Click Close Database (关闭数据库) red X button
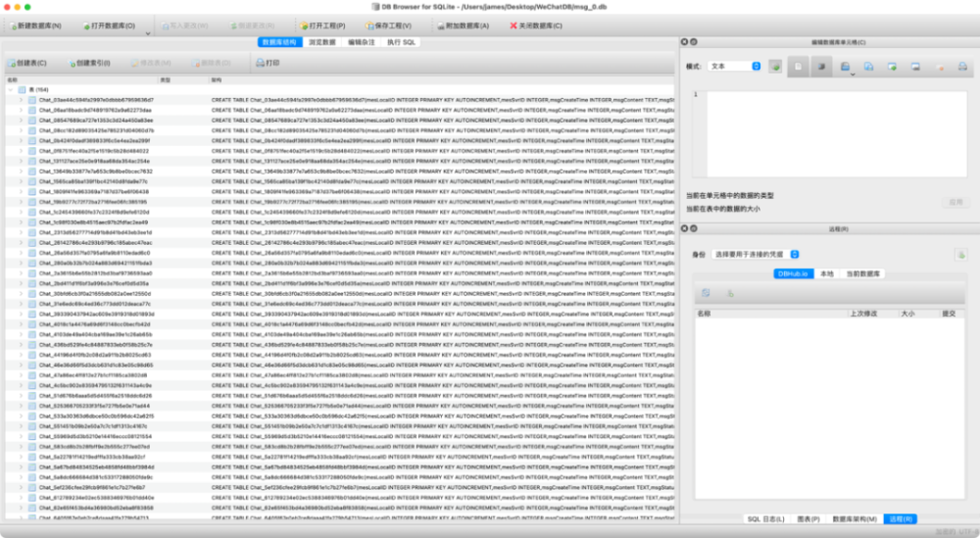Screen dimensions: 980x538 coord(536,25)
